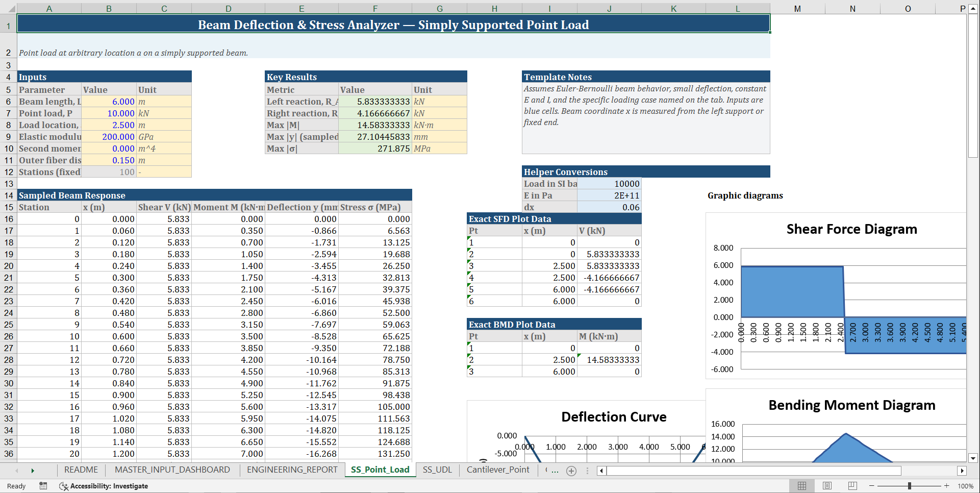Switch to Normal view in status bar

click(801, 486)
